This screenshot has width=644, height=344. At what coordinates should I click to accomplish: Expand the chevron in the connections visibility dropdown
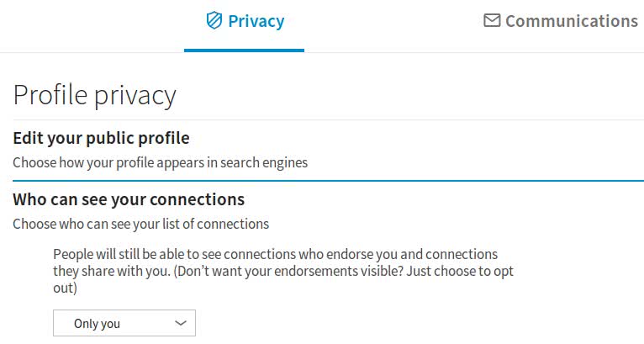coord(181,323)
